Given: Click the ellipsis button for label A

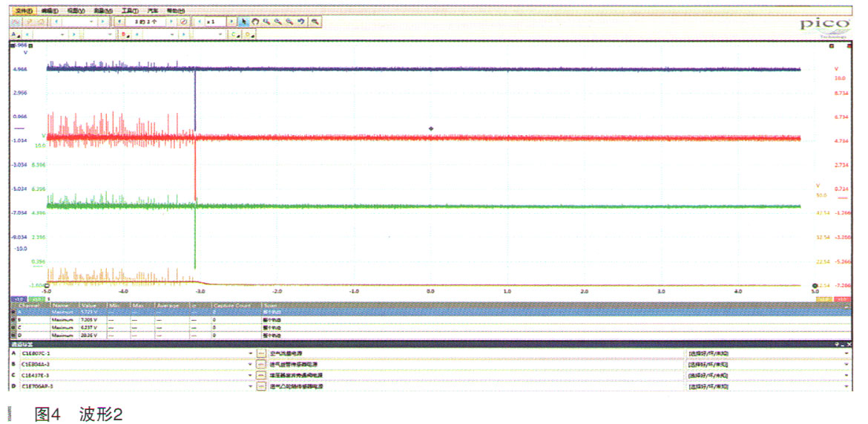Looking at the screenshot, I should point(261,353).
